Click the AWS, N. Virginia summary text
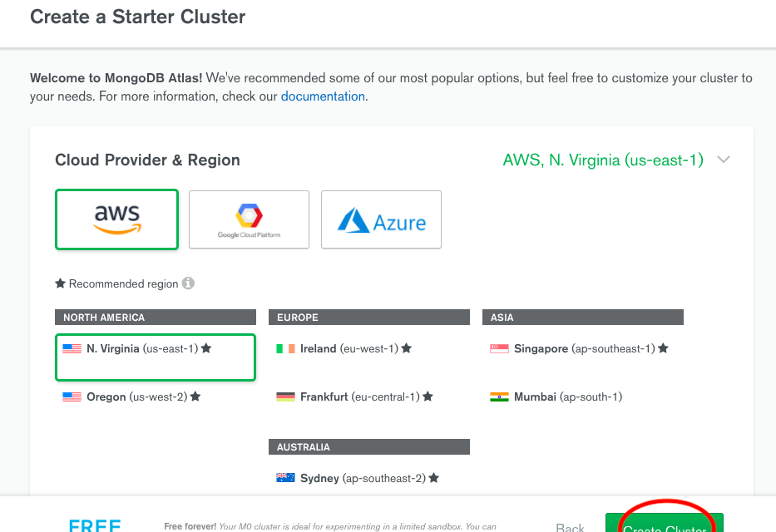776x532 pixels. point(603,160)
